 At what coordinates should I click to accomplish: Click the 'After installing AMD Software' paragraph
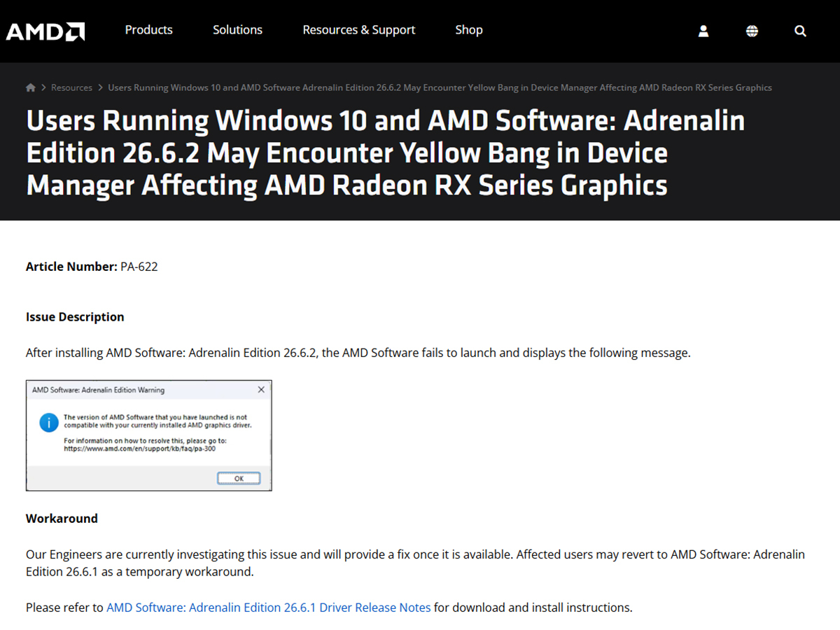point(358,353)
